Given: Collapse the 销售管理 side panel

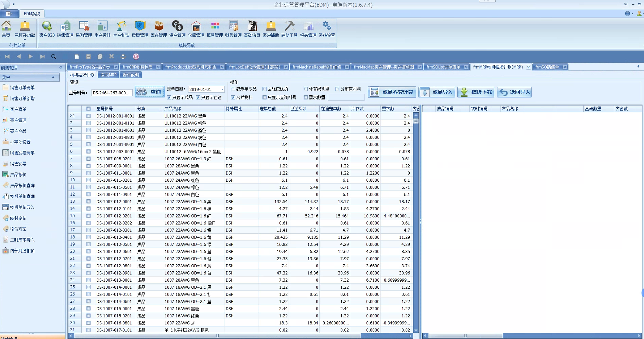Looking at the screenshot, I should point(61,67).
